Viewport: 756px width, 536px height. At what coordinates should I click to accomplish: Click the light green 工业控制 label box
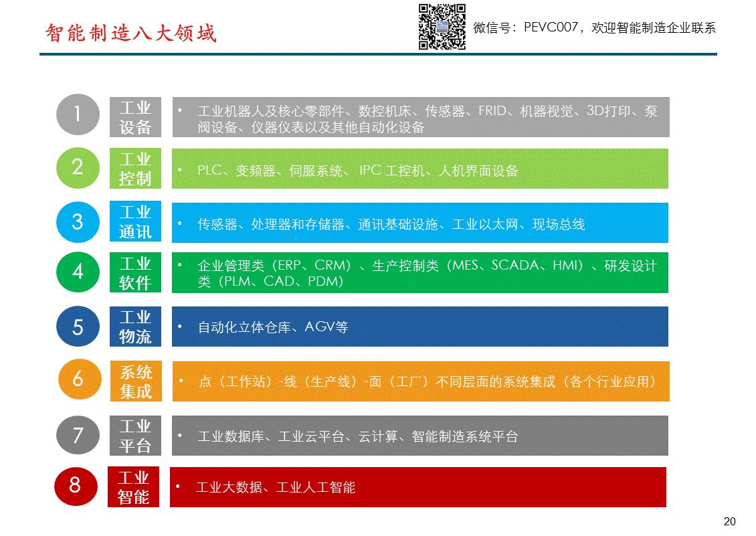point(135,169)
